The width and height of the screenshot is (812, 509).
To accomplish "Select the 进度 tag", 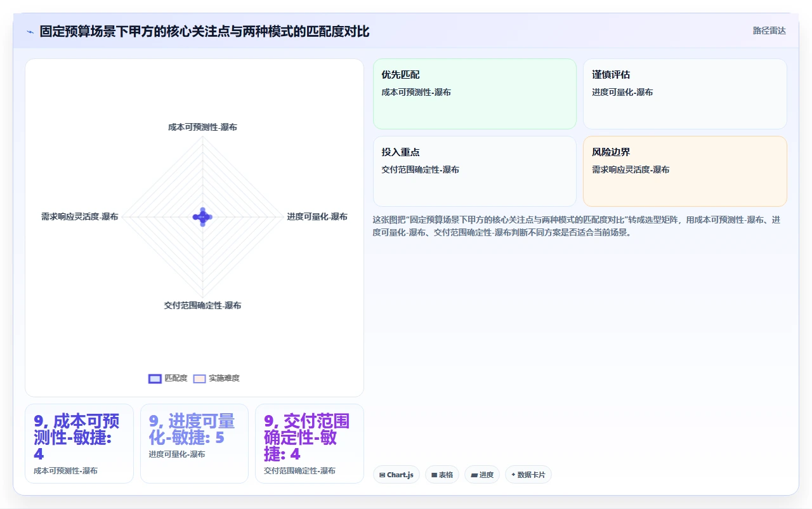I will click(x=482, y=475).
